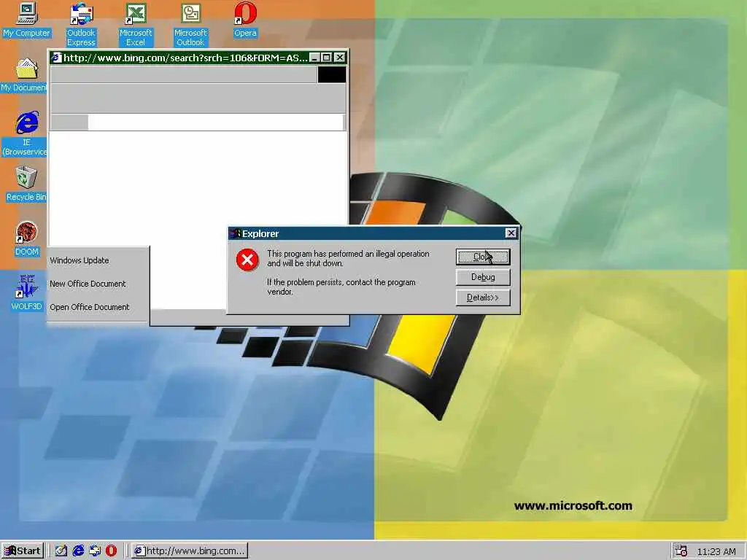Click the address field in the bing.com window

(x=215, y=122)
